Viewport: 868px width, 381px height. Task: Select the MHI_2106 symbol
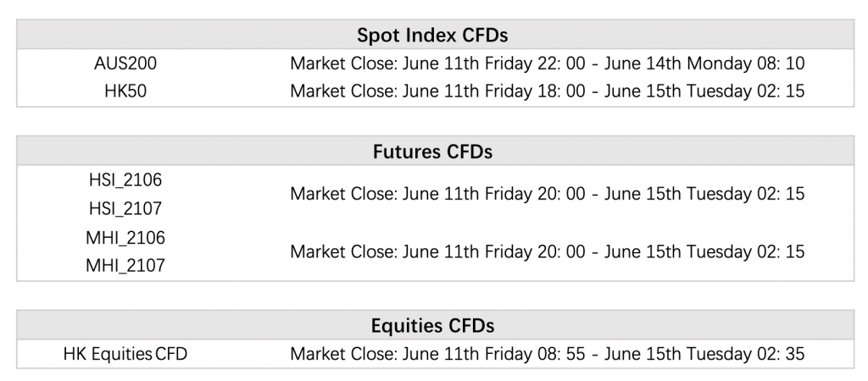click(125, 238)
